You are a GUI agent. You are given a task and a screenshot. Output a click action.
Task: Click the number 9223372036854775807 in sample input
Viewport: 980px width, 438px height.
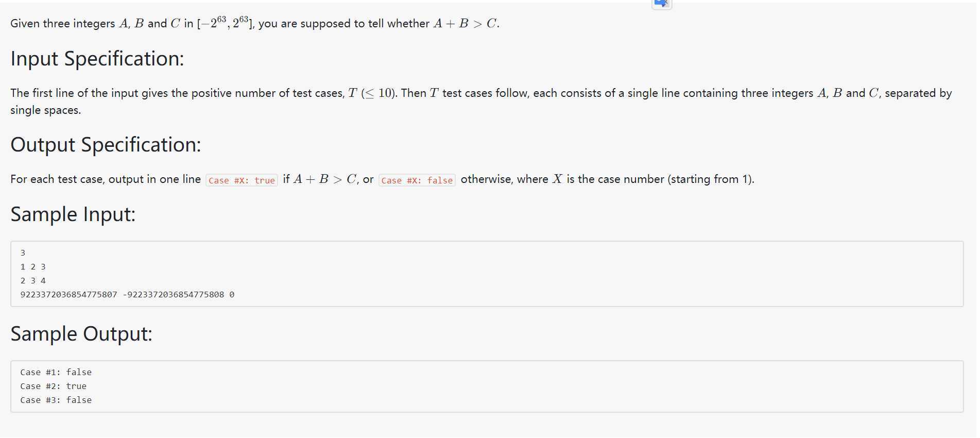click(x=68, y=295)
